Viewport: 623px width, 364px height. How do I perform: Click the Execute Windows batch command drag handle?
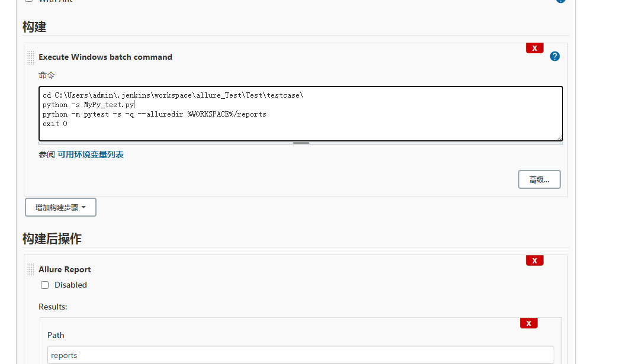[31, 57]
